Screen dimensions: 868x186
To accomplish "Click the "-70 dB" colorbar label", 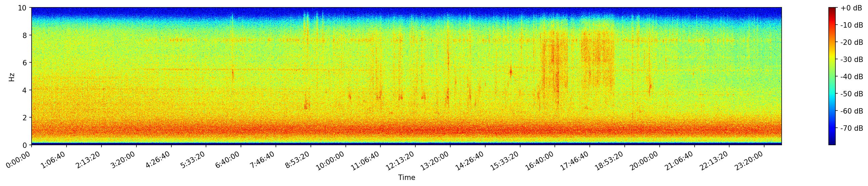I will (x=852, y=128).
